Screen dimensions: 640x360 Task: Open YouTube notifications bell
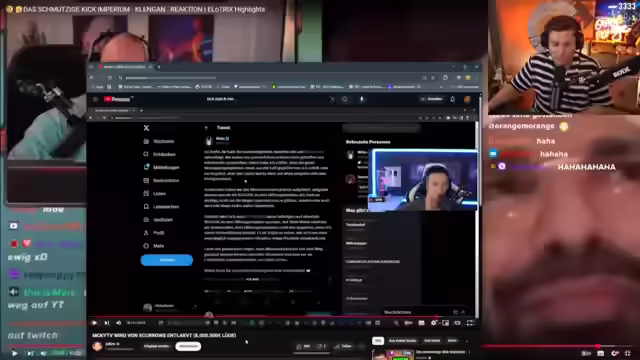click(452, 99)
